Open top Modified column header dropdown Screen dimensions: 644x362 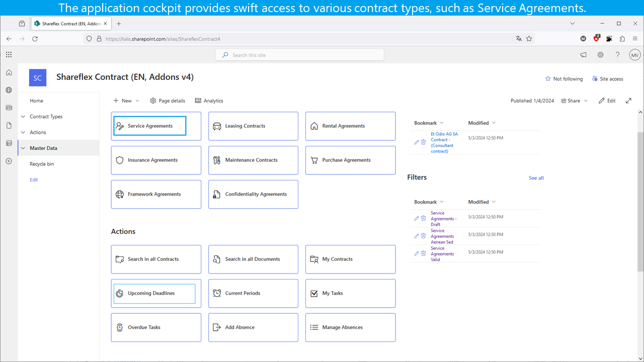click(482, 123)
